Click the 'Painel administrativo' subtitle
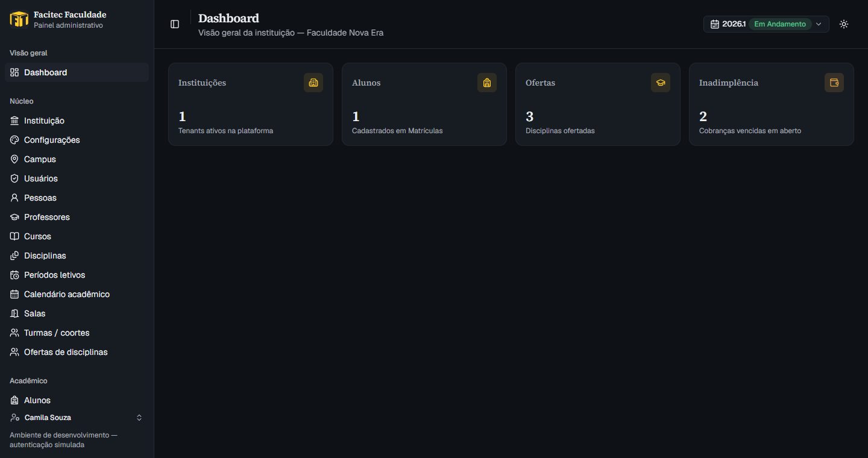The width and height of the screenshot is (868, 458). (68, 25)
